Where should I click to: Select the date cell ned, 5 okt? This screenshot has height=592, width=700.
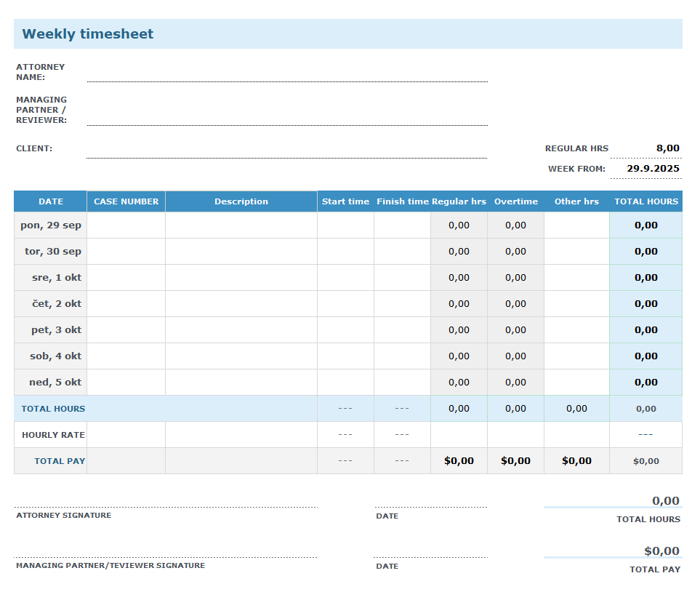(x=50, y=383)
